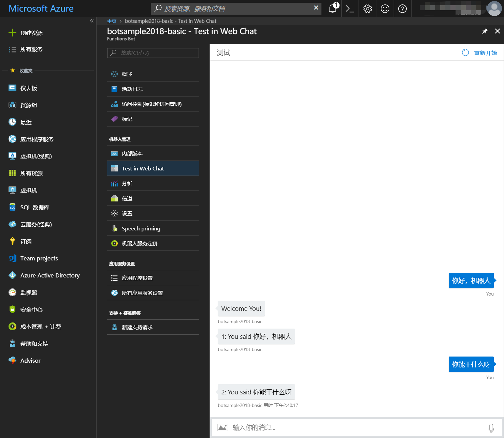Switch to the 概述 overview tab
504x438 pixels.
(x=127, y=74)
